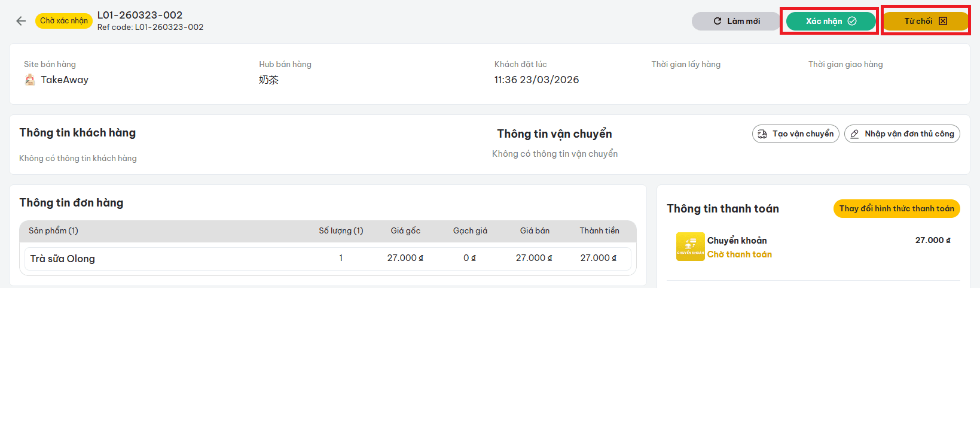The width and height of the screenshot is (980, 425).
Task: Click Thay đổi hình thức thanh toán
Action: 896,208
